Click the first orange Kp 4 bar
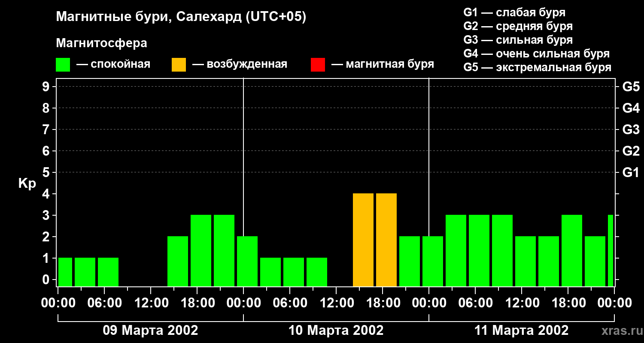644x343 pixels. click(x=363, y=240)
